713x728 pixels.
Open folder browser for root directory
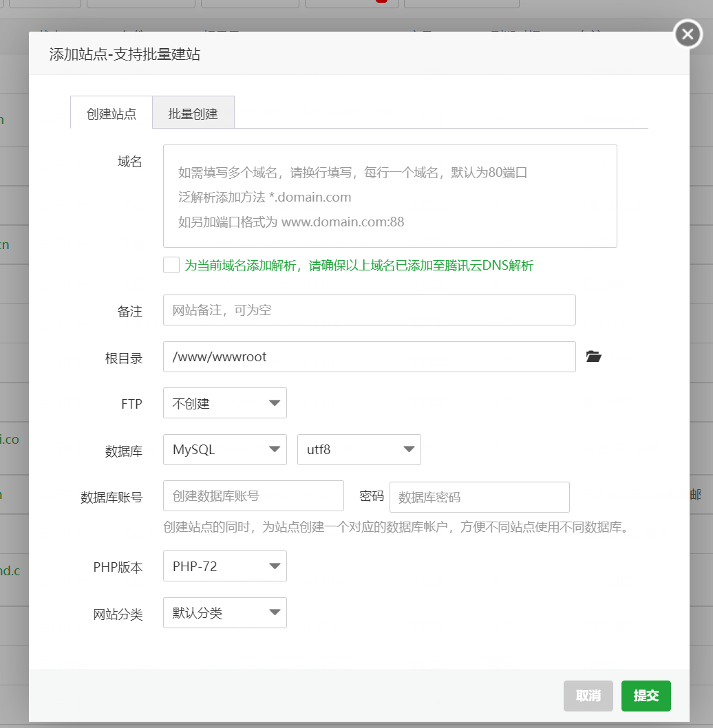pos(593,356)
